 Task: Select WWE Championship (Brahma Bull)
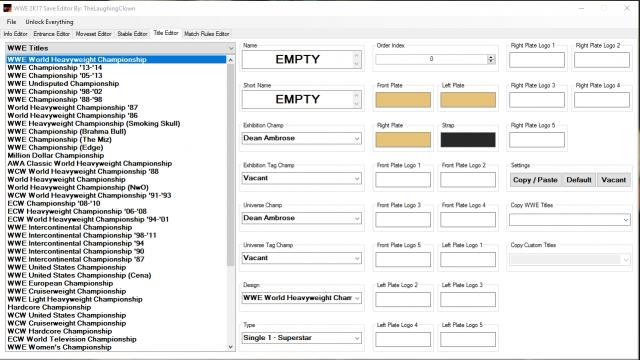tap(116, 131)
